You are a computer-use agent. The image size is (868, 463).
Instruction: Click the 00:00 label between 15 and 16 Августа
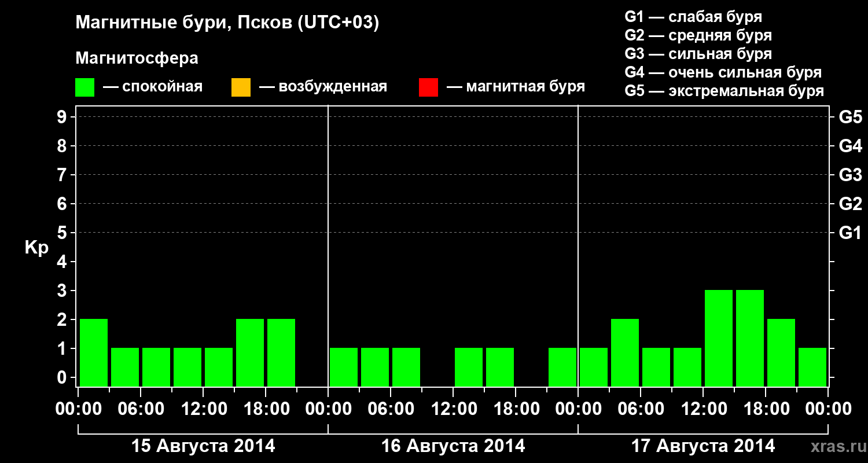click(328, 409)
